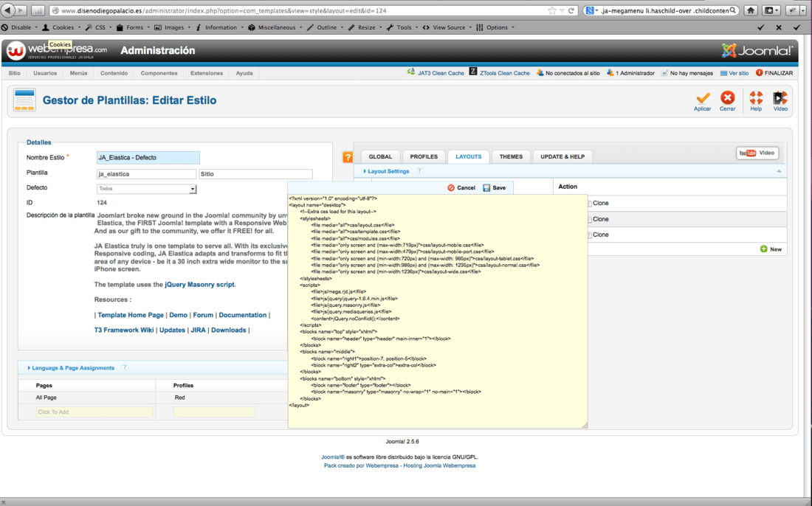This screenshot has width=812, height=506.
Task: Open the Outline toolbar menu
Action: click(x=326, y=27)
